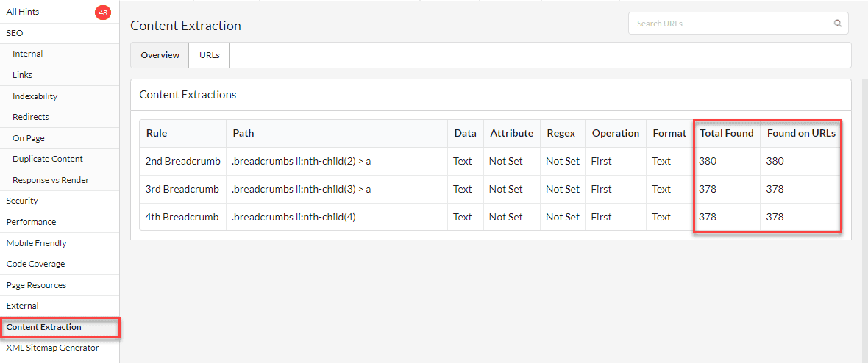
Task: Click the red 48 hints badge
Action: 103,12
